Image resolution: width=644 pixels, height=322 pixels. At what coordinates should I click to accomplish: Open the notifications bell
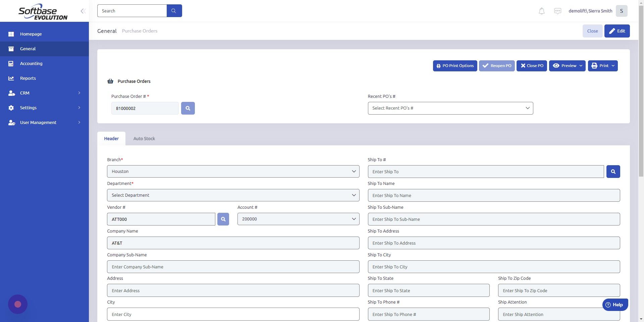[x=541, y=11]
